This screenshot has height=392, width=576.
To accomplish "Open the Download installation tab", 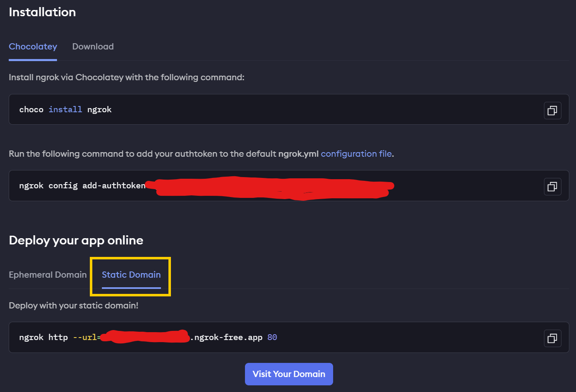I will pyautogui.click(x=93, y=47).
